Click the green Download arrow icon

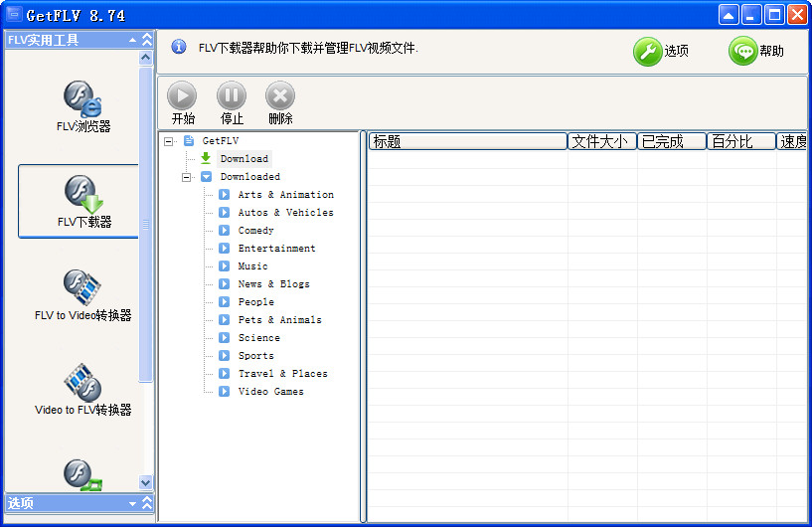pos(206,158)
